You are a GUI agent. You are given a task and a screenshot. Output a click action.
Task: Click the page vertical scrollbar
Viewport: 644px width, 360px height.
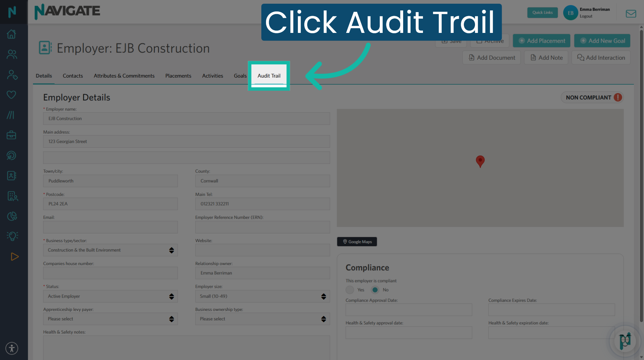coord(641,176)
